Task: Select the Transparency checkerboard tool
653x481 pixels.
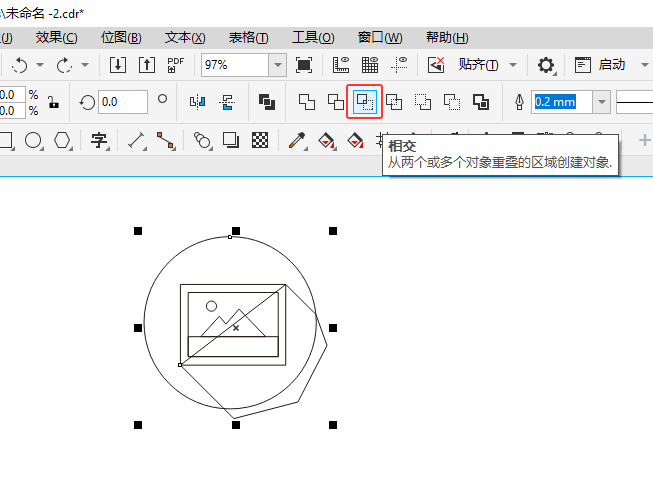Action: [260, 140]
